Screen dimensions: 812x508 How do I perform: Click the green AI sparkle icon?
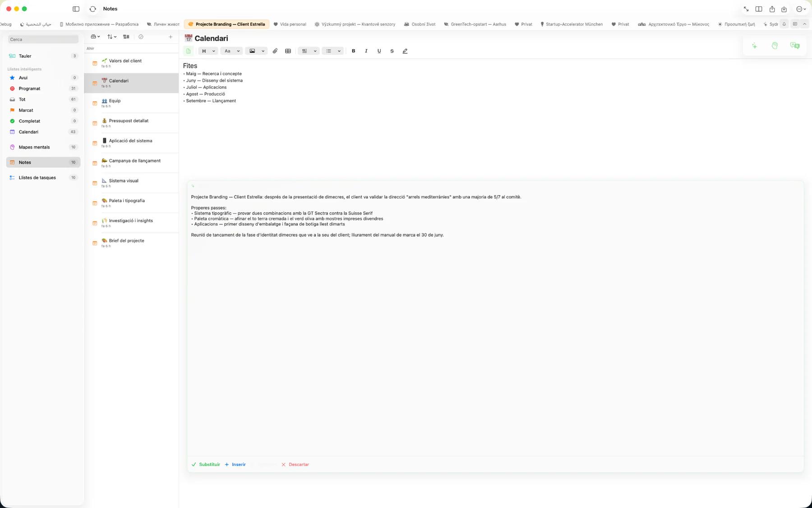pos(754,46)
